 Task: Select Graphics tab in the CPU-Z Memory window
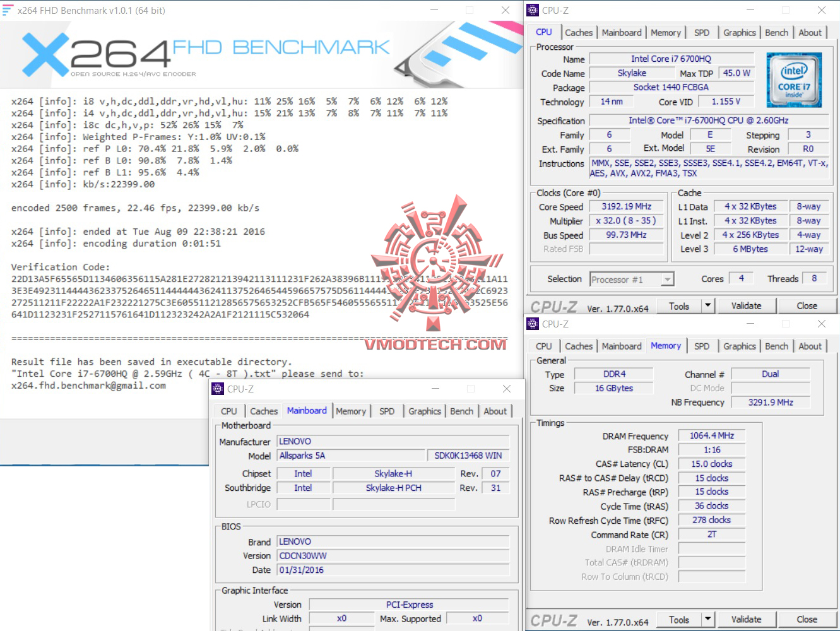tap(740, 346)
